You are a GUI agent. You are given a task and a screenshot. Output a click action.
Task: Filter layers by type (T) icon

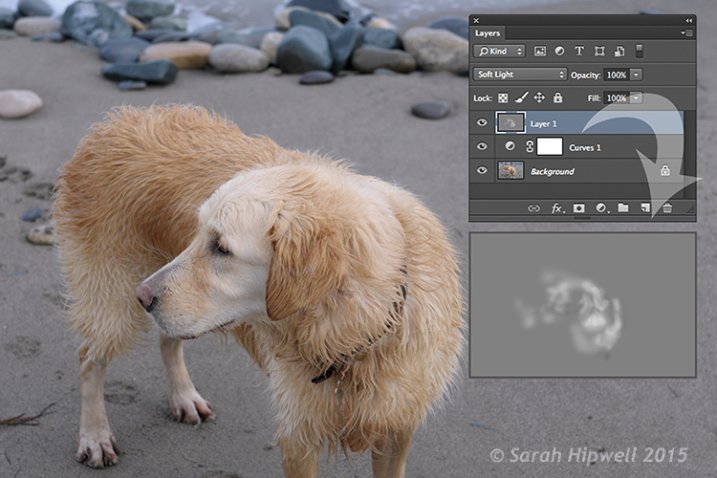(x=580, y=51)
